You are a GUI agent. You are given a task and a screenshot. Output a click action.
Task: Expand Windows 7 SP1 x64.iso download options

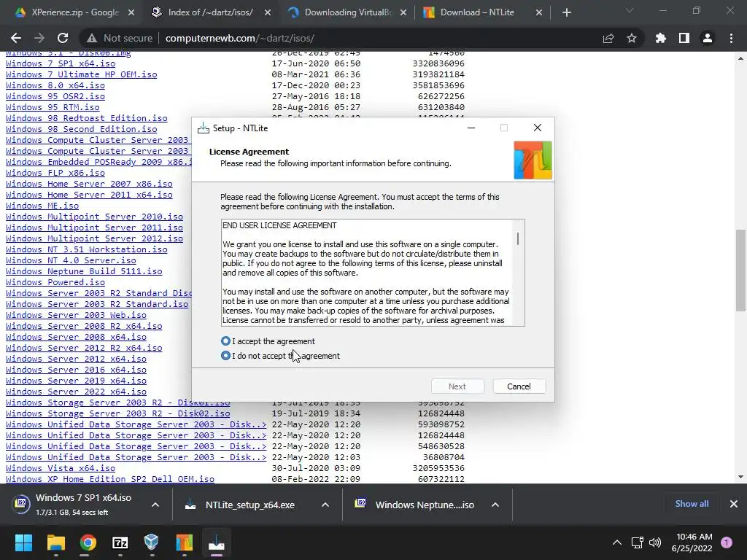click(155, 505)
